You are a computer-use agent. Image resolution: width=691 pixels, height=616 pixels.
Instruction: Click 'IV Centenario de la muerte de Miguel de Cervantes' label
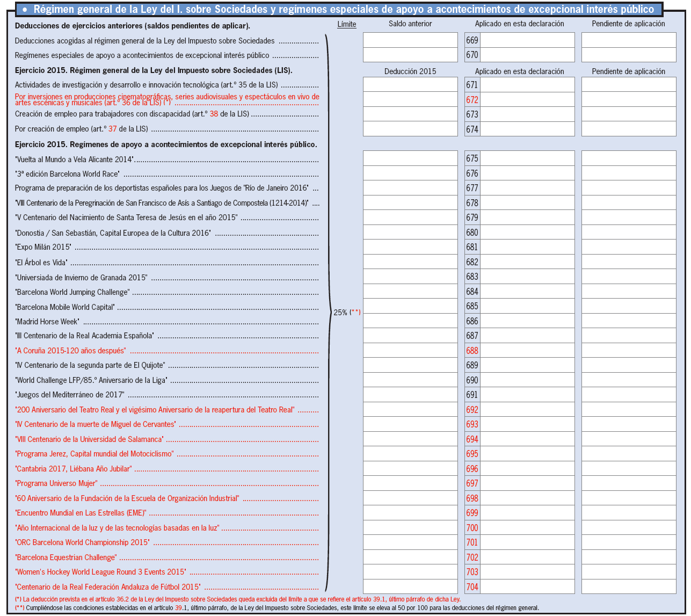click(x=96, y=424)
